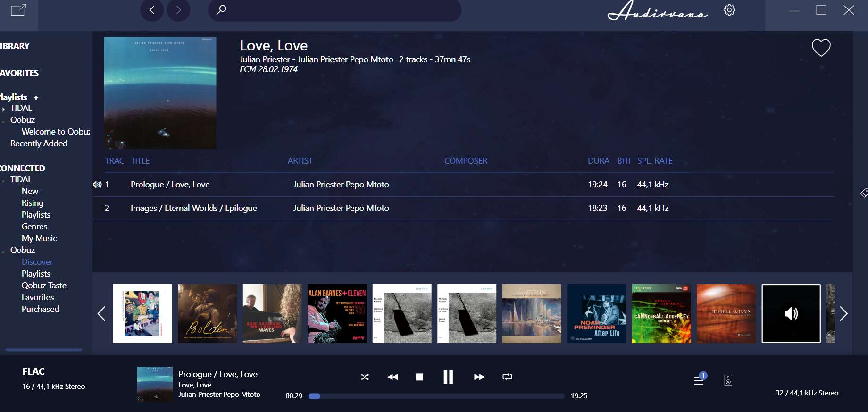The image size is (868, 412).
Task: Open the It's Still Autumn album thumbnail
Action: click(x=726, y=313)
